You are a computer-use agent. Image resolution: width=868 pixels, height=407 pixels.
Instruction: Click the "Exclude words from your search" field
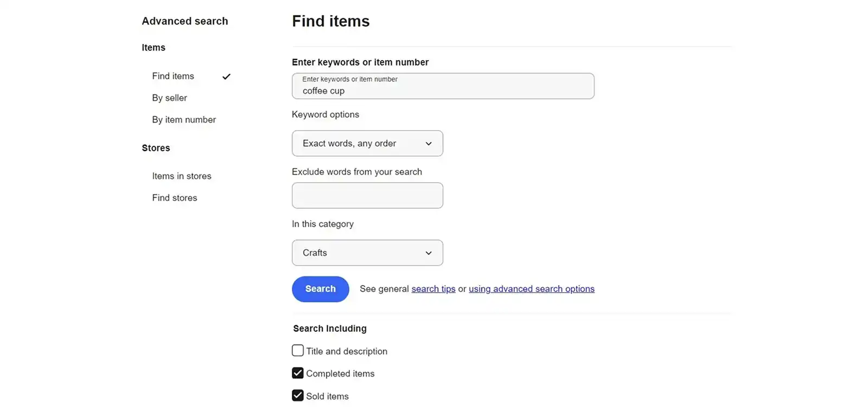click(367, 195)
